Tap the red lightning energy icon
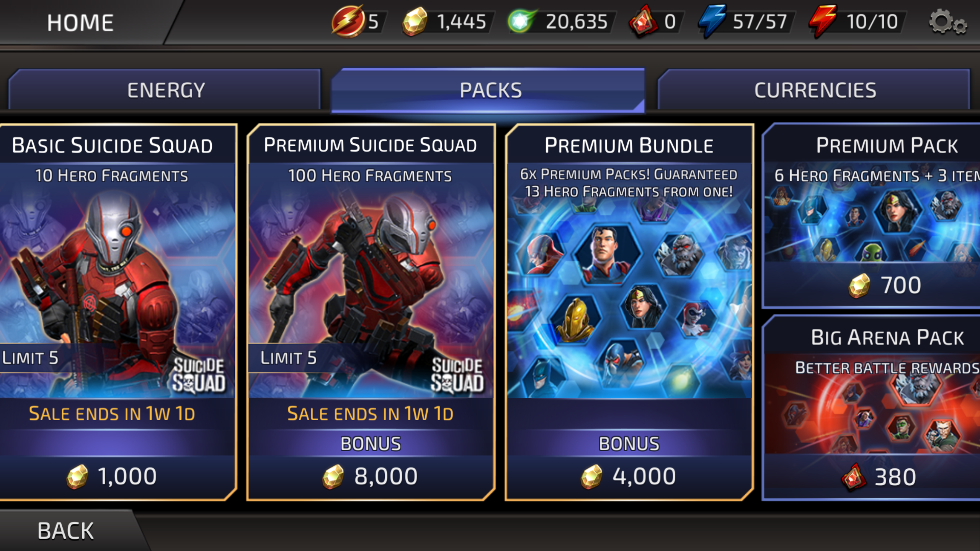Screen dimensions: 980x551 point(823,21)
